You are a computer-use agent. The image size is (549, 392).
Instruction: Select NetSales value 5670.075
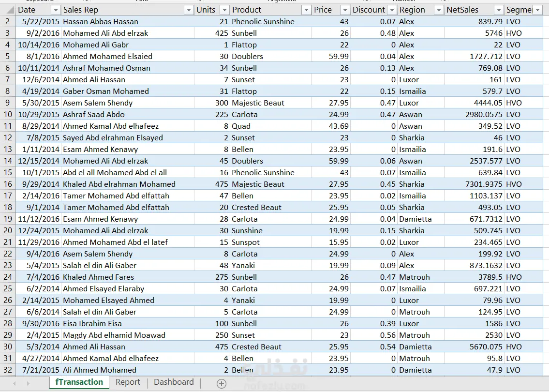click(x=474, y=347)
